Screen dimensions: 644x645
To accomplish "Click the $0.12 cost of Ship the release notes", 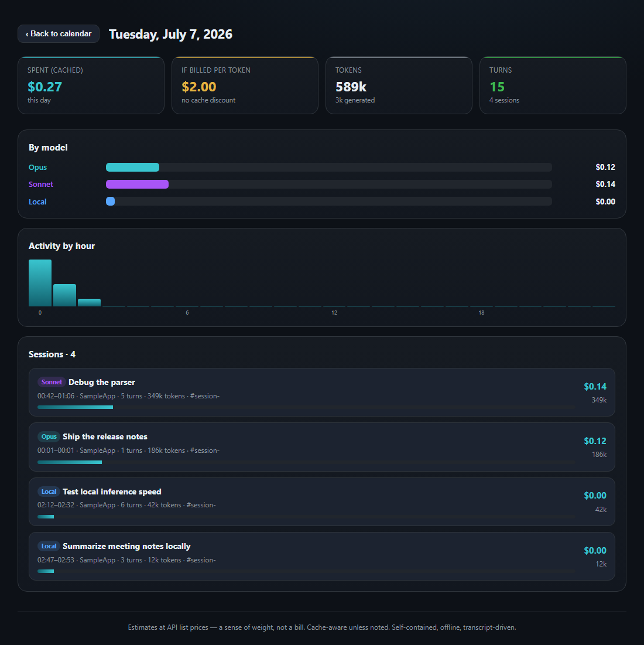I will point(595,441).
